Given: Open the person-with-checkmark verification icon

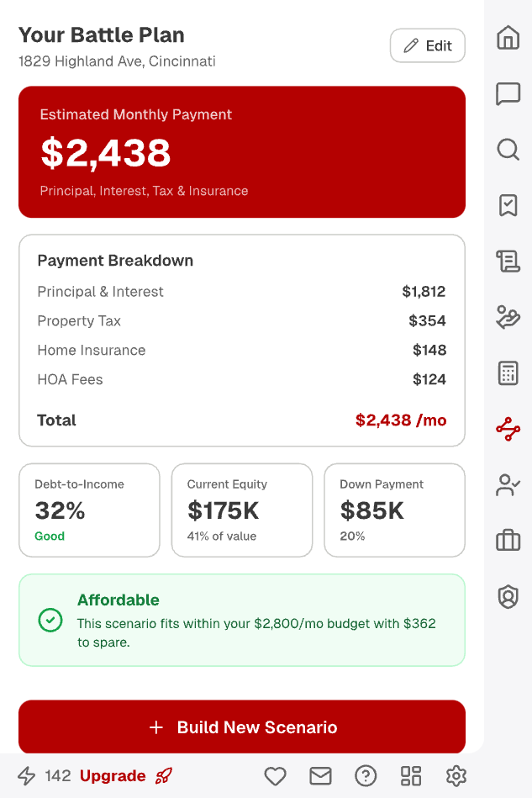Looking at the screenshot, I should [x=508, y=484].
